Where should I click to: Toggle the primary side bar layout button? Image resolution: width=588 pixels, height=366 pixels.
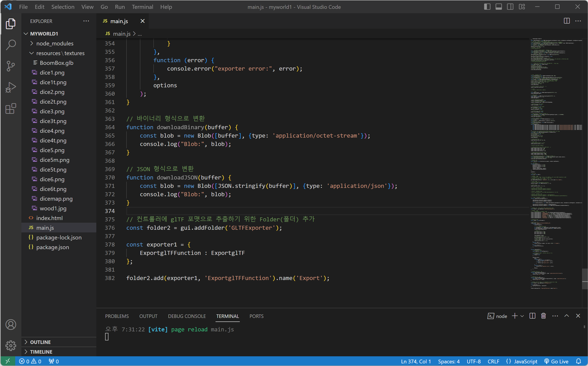(x=487, y=7)
